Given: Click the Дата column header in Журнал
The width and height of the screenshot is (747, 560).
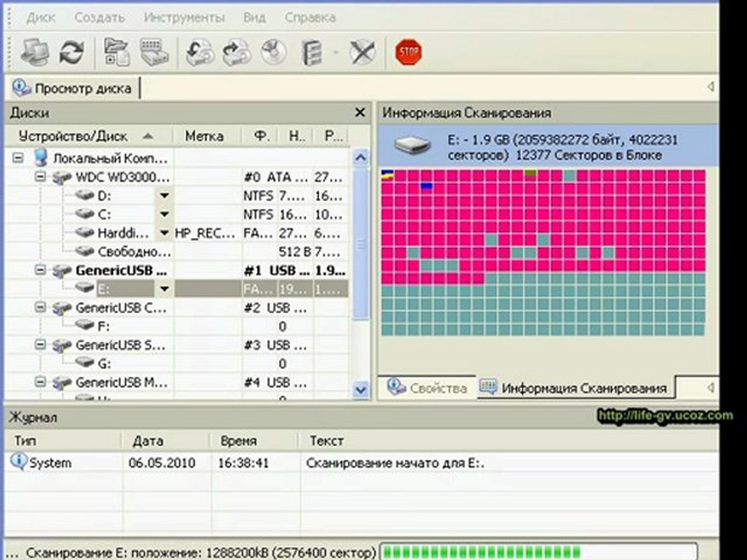Looking at the screenshot, I should click(x=166, y=441).
